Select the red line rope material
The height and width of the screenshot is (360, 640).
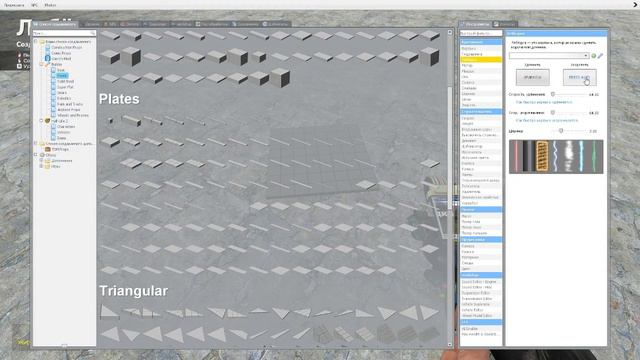click(516, 156)
